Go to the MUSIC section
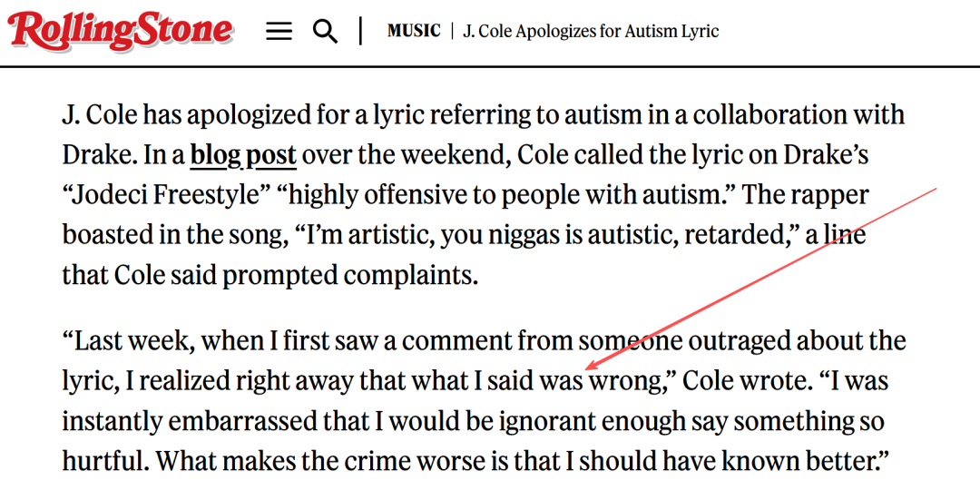The width and height of the screenshot is (980, 500). 414,31
